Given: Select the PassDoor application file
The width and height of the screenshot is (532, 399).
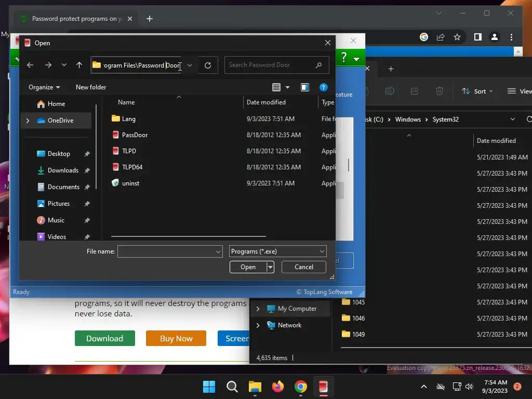Looking at the screenshot, I should pos(135,135).
